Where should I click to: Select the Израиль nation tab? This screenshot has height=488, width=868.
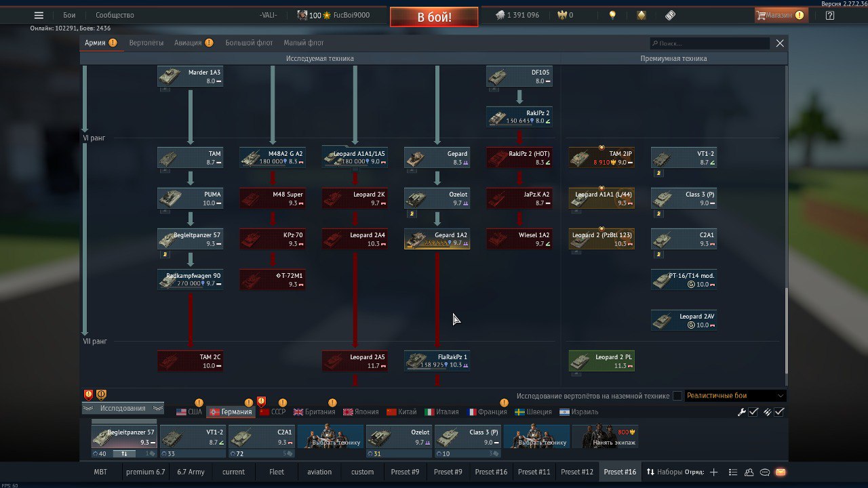(579, 411)
